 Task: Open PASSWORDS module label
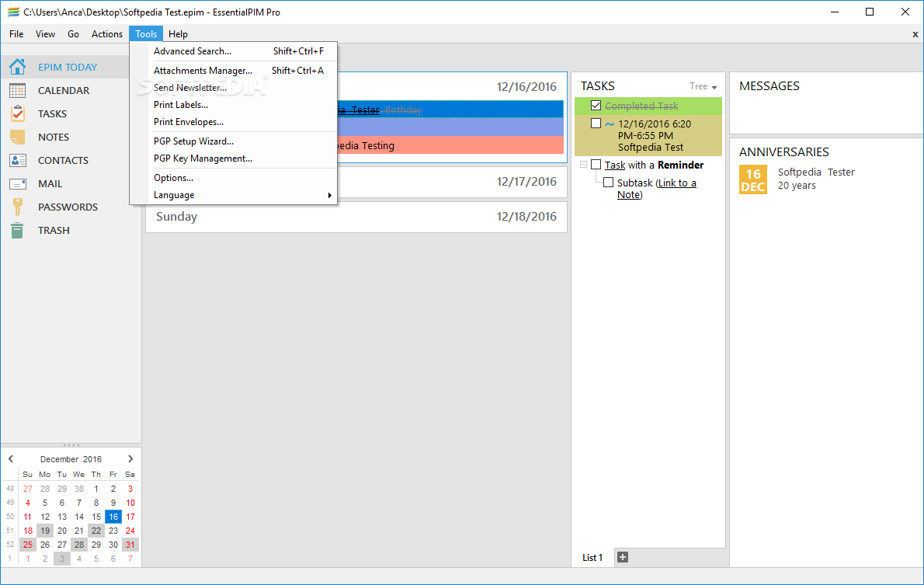pyautogui.click(x=68, y=207)
